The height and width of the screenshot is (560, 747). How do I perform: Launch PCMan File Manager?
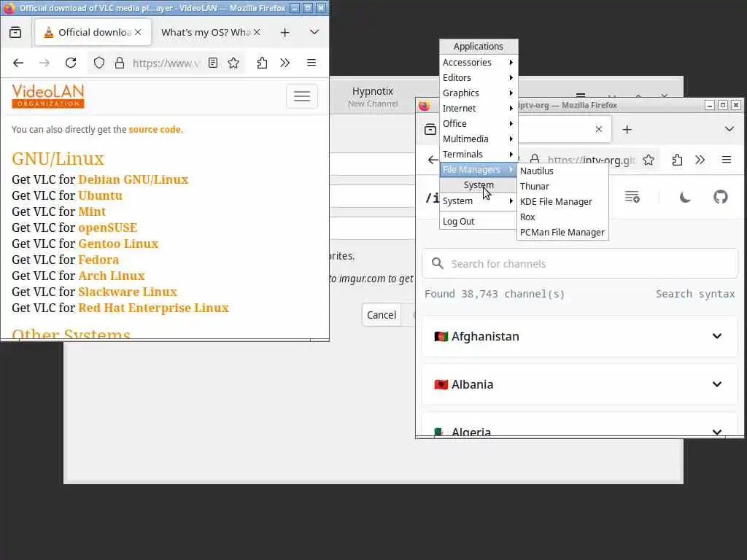562,232
